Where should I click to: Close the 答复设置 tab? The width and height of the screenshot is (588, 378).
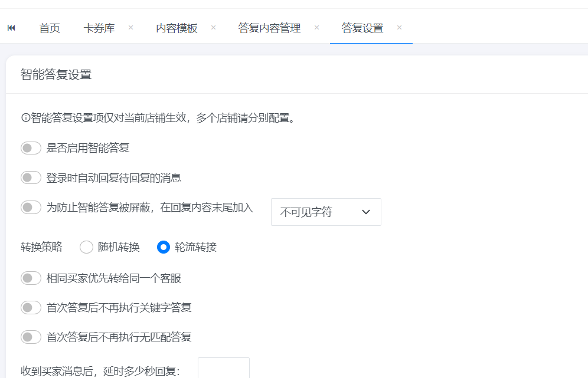(399, 28)
